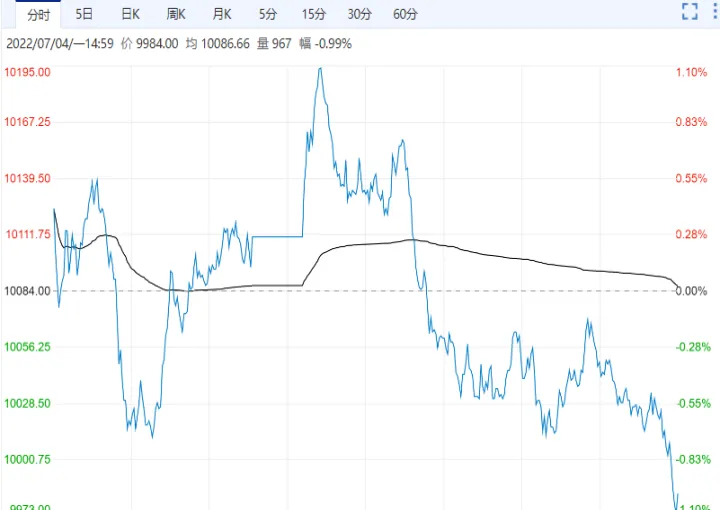Click the -0.83% percent axis label
Viewport: 720px width, 510px height.
(693, 459)
